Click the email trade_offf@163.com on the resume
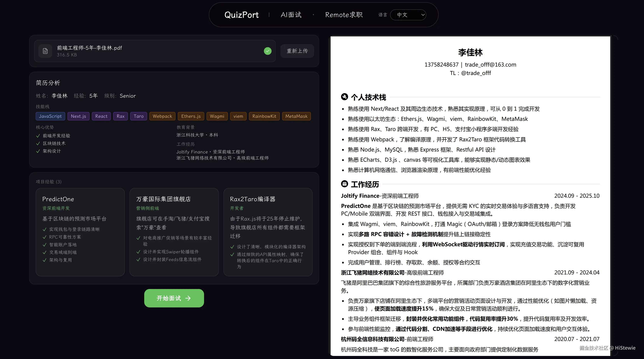644x359 pixels. 491,64
